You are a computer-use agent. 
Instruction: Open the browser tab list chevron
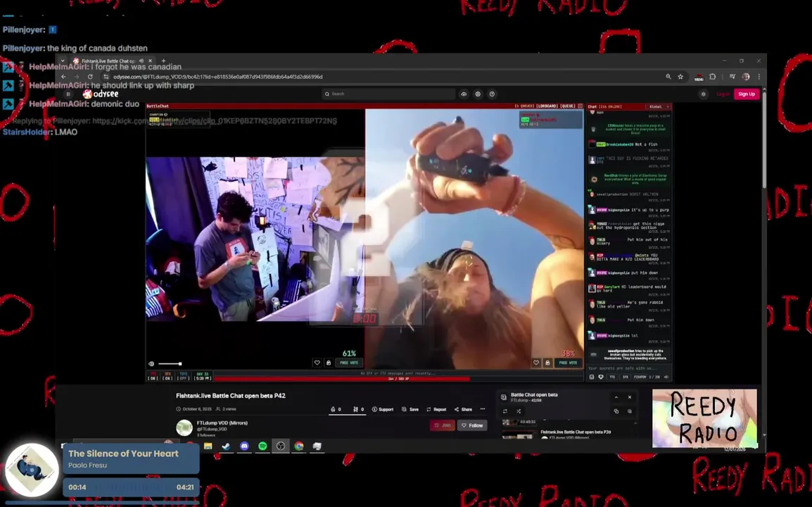point(63,61)
